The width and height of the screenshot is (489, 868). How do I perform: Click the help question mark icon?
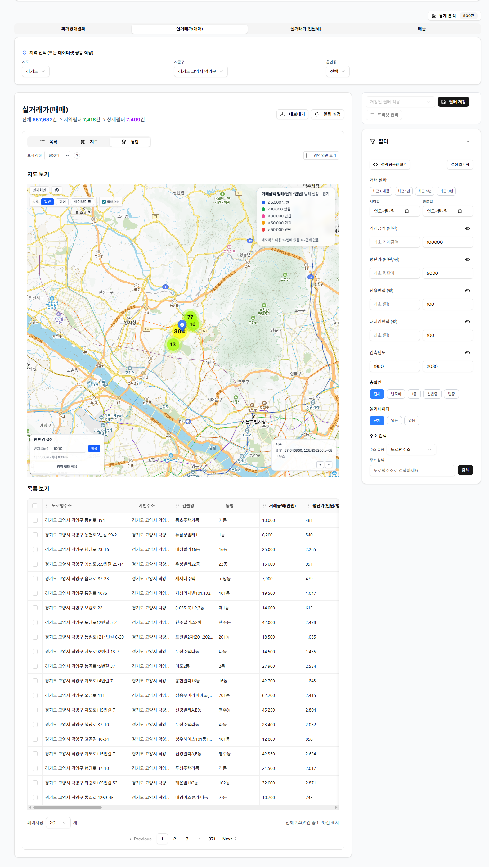pyautogui.click(x=77, y=156)
